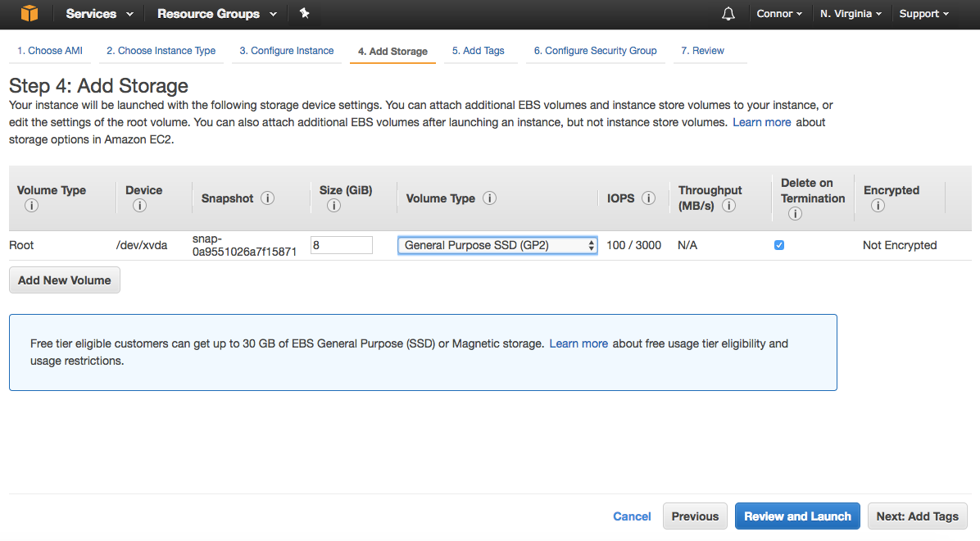
Task: Click the root volume Size input field
Action: click(342, 245)
